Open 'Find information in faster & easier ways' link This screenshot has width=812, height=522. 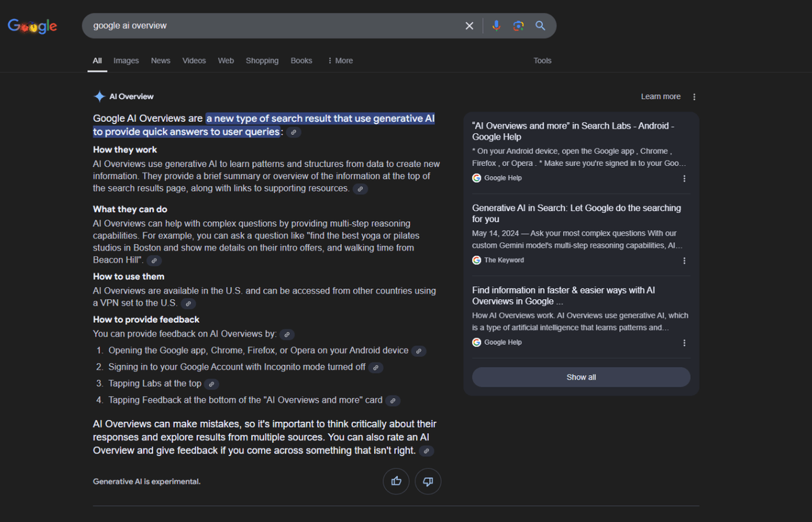564,296
